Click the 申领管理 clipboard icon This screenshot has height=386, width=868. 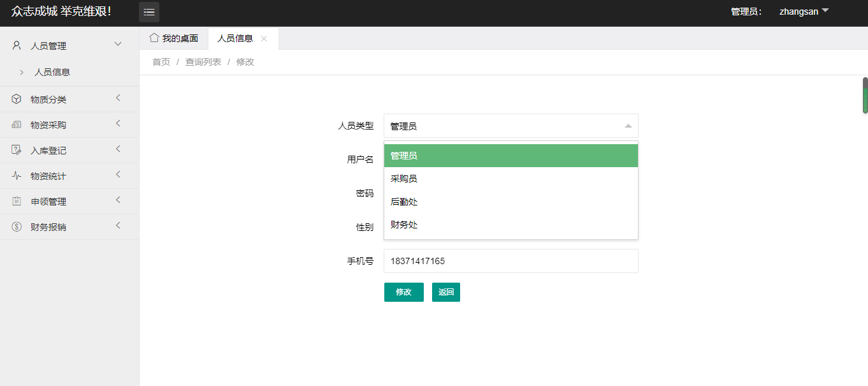tap(17, 202)
